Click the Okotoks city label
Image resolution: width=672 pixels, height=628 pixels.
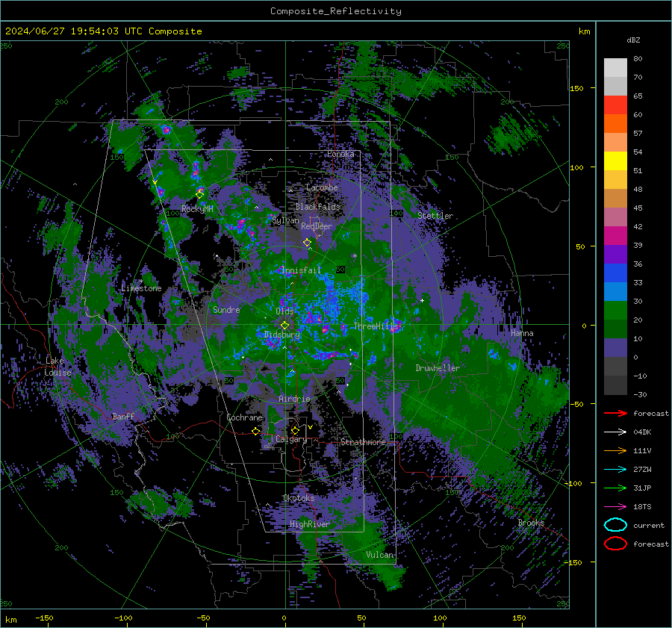pos(299,498)
